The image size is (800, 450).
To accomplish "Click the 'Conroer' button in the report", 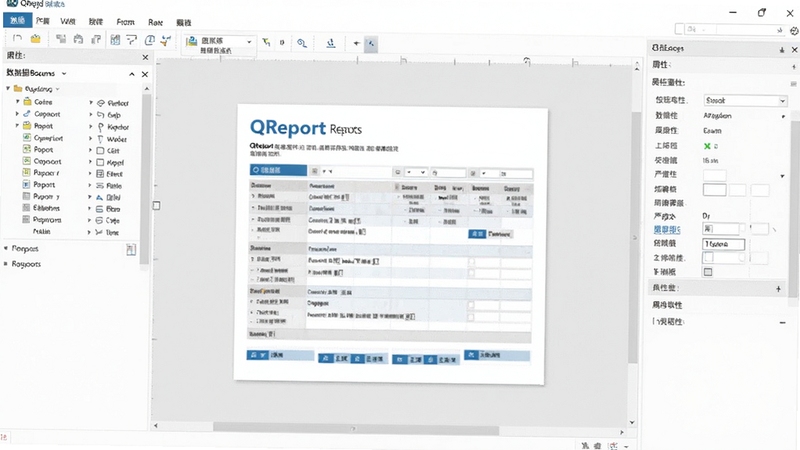I will 499,234.
